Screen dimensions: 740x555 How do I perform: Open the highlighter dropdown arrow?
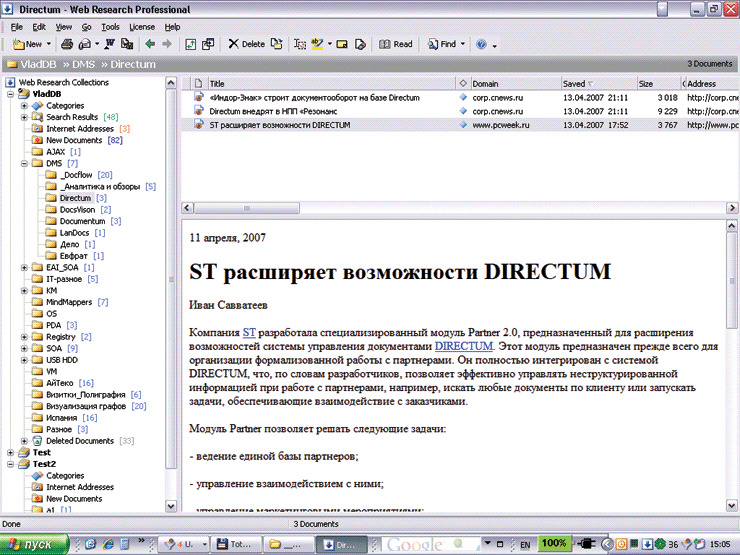click(329, 44)
